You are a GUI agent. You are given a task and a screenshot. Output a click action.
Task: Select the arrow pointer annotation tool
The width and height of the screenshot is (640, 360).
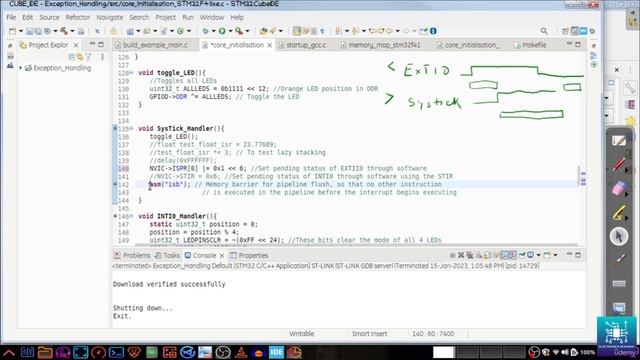pyautogui.click(x=619, y=236)
